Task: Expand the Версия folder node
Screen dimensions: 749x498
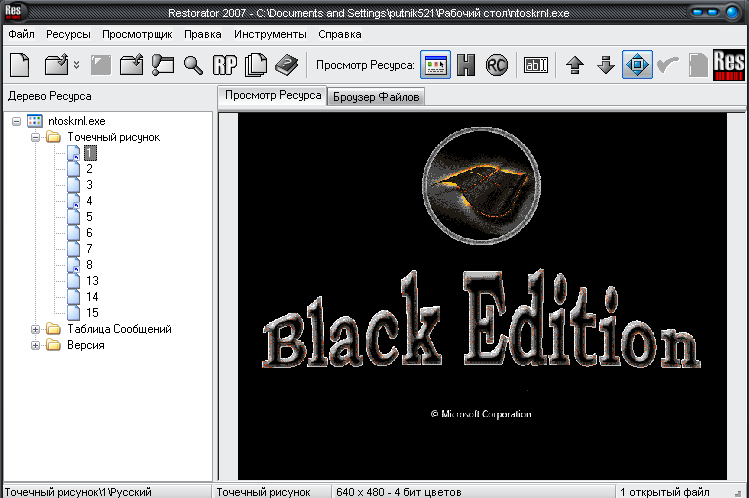Action: point(37,345)
